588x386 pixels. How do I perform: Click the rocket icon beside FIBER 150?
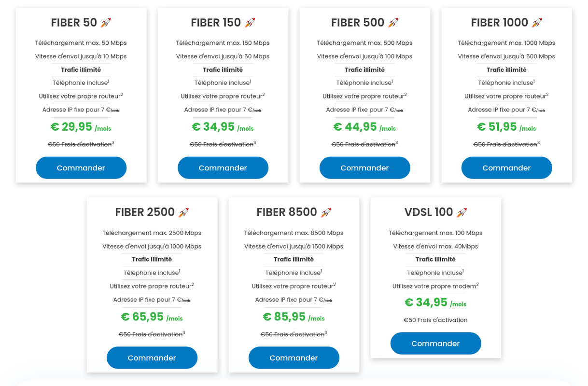pos(250,22)
